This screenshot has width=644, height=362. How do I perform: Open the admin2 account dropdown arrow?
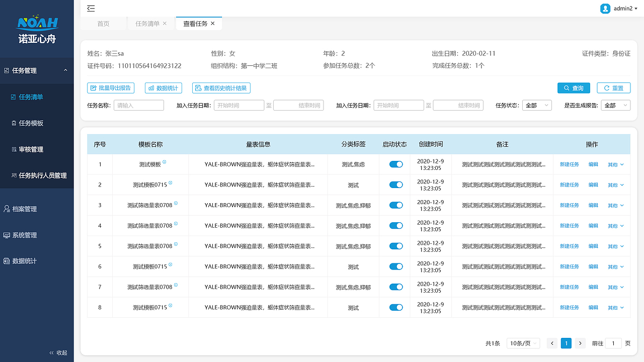click(x=636, y=9)
